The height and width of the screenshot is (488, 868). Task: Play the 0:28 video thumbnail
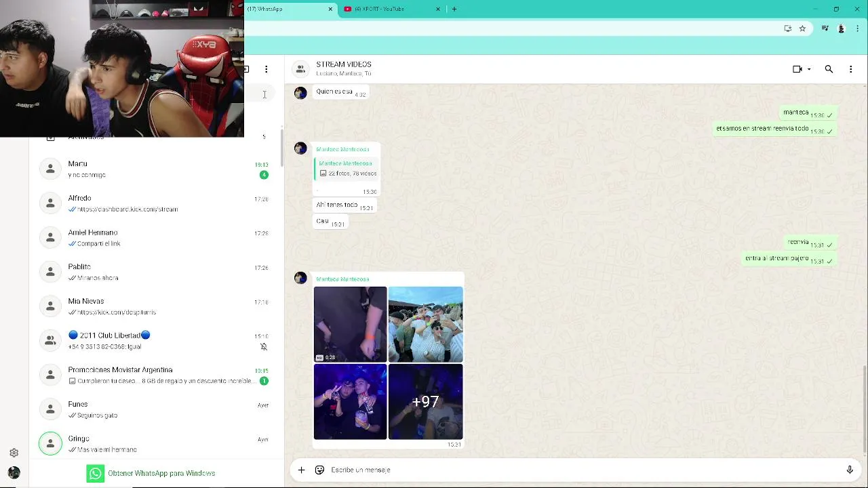350,325
